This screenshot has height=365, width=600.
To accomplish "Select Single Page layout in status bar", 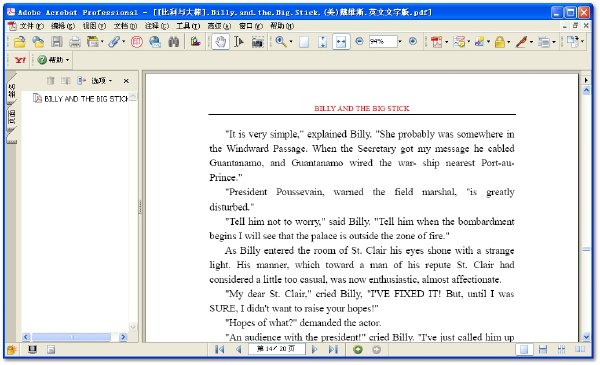I will tap(524, 349).
